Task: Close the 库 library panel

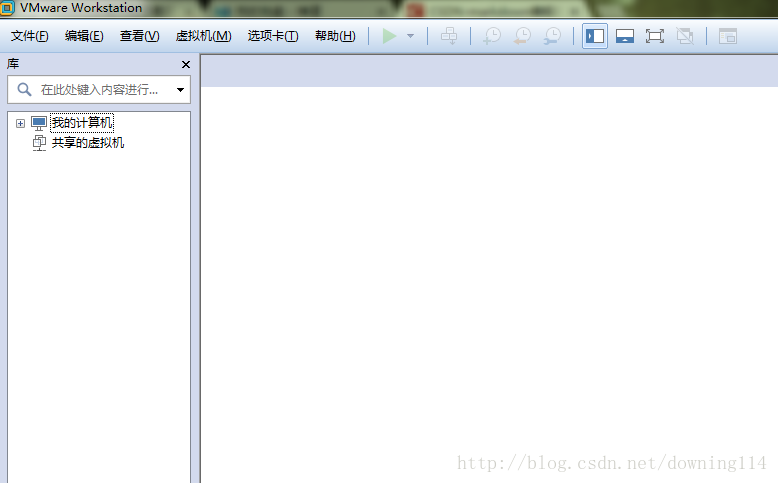Action: pyautogui.click(x=186, y=65)
